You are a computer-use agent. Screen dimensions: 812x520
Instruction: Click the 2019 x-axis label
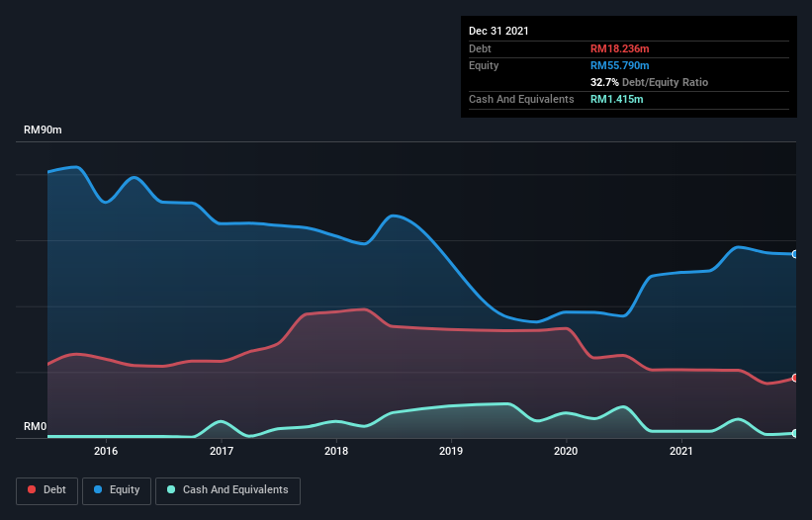point(451,451)
